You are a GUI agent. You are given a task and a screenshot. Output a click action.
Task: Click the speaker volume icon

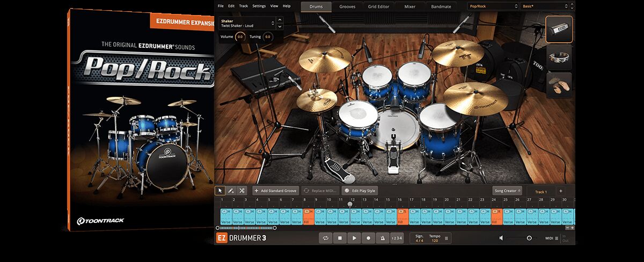[501, 238]
